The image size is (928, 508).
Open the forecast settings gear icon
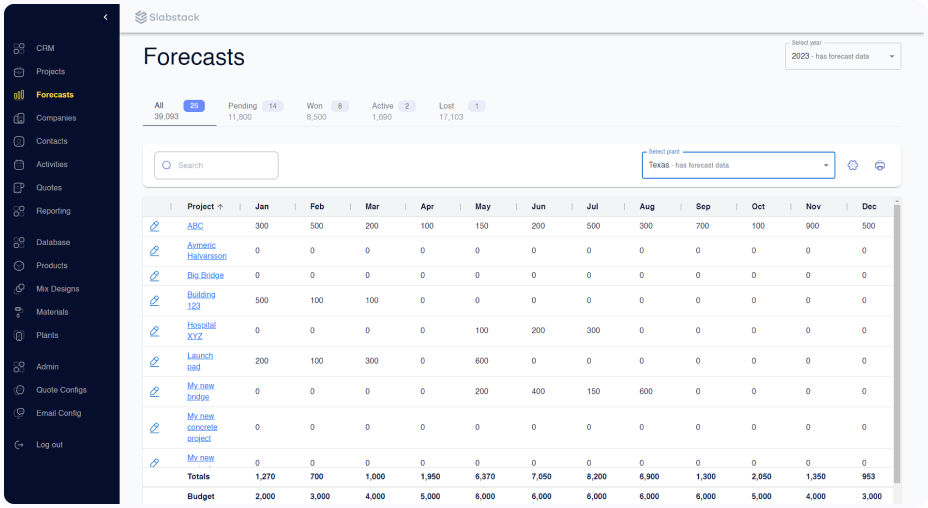(x=853, y=165)
